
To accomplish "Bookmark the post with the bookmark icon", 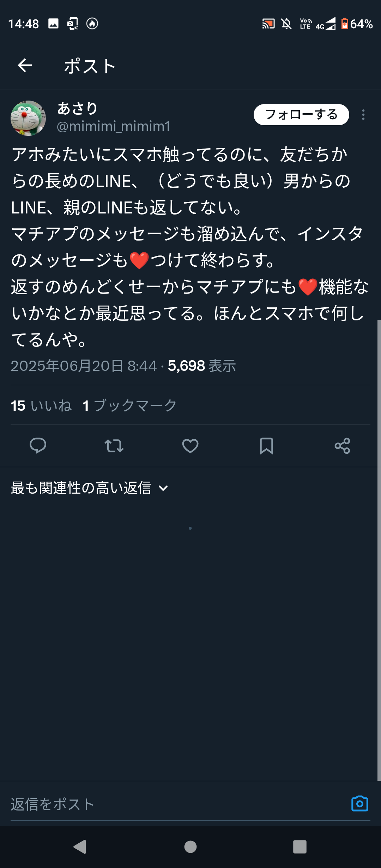I will point(266,446).
